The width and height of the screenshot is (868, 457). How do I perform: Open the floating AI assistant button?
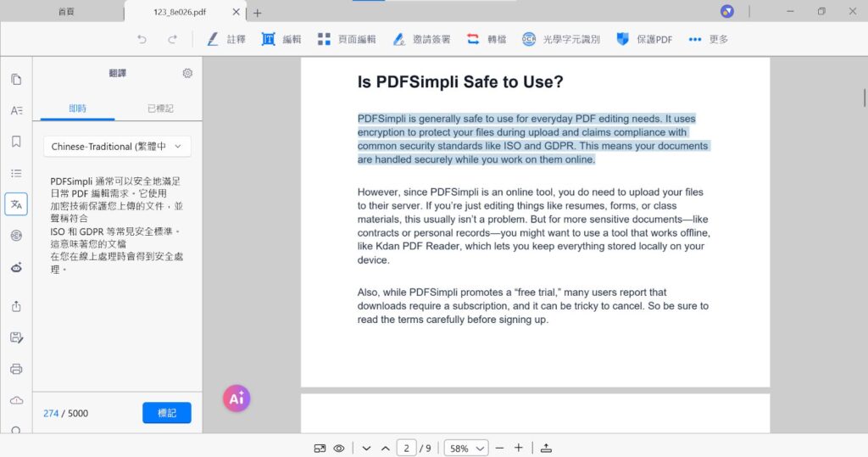point(236,398)
